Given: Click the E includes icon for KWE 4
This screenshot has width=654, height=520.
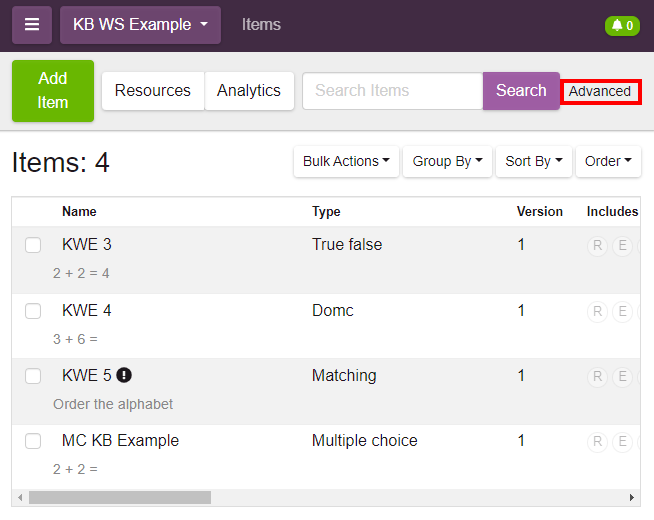Looking at the screenshot, I should point(622,311).
